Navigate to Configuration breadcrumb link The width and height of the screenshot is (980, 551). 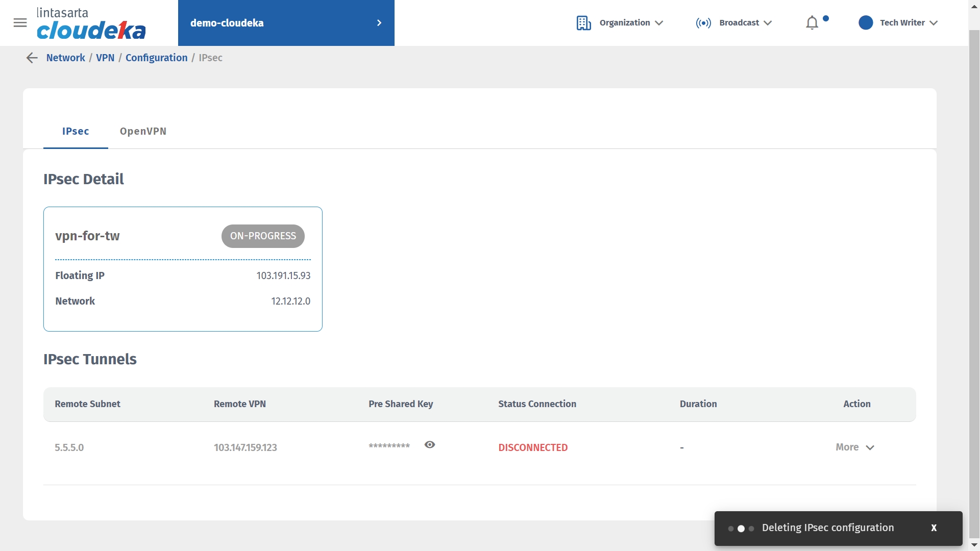(156, 58)
